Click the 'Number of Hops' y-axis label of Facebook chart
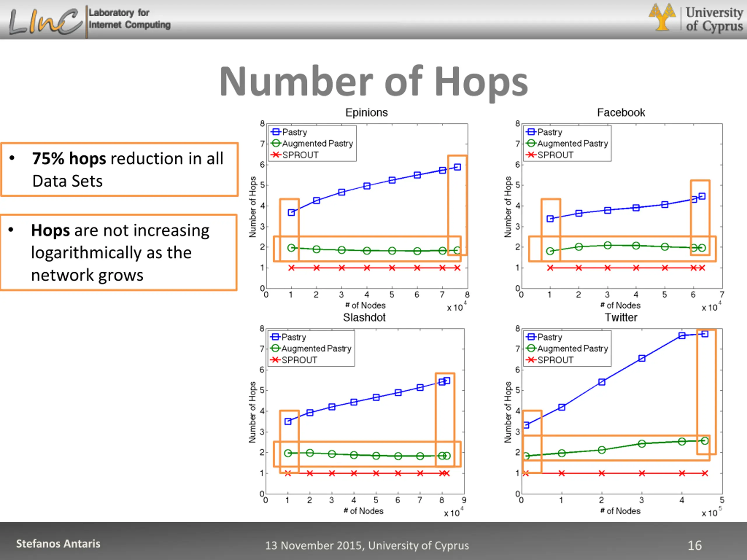 click(x=507, y=207)
